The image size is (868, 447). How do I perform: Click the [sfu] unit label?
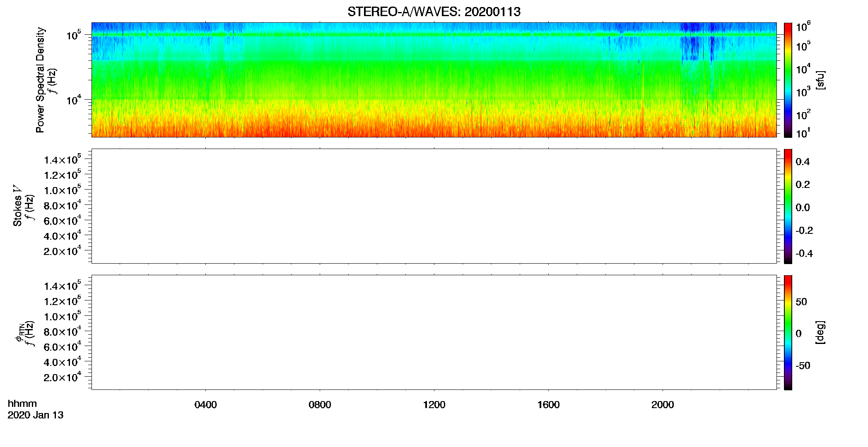(820, 80)
